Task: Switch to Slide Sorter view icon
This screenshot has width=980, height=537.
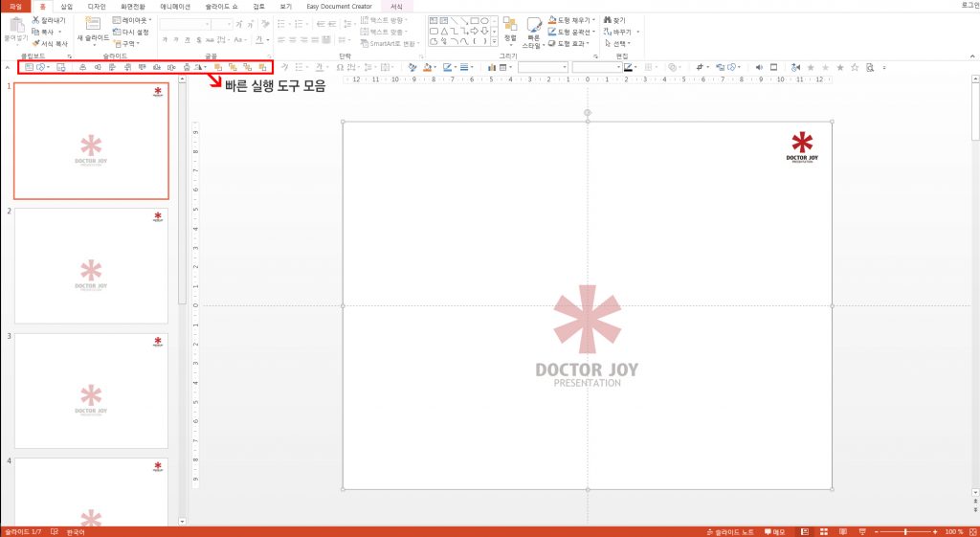Action: click(824, 532)
